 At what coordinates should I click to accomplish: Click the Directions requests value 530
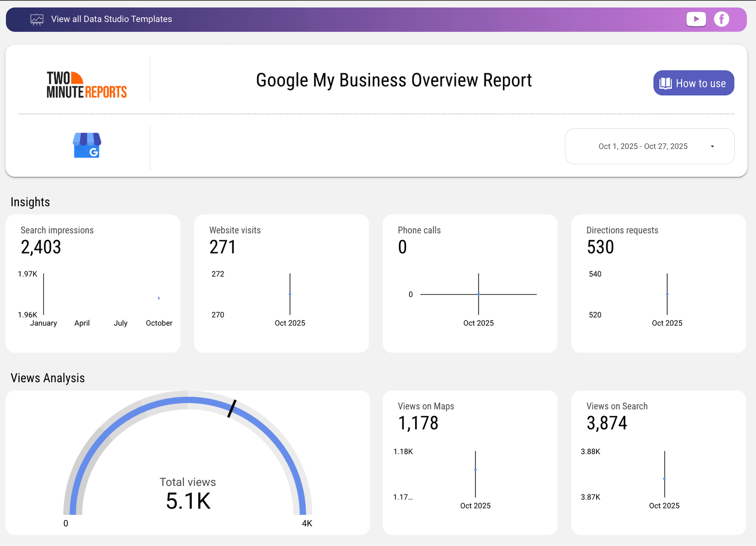click(600, 247)
